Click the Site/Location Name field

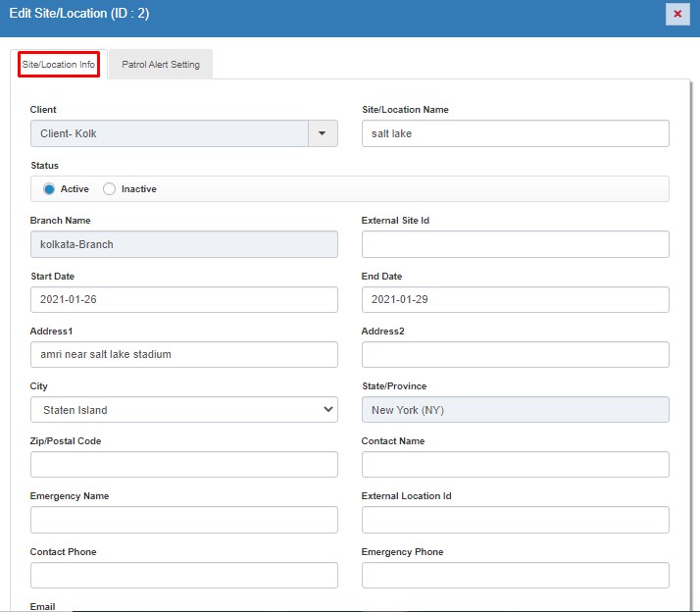pyautogui.click(x=515, y=133)
